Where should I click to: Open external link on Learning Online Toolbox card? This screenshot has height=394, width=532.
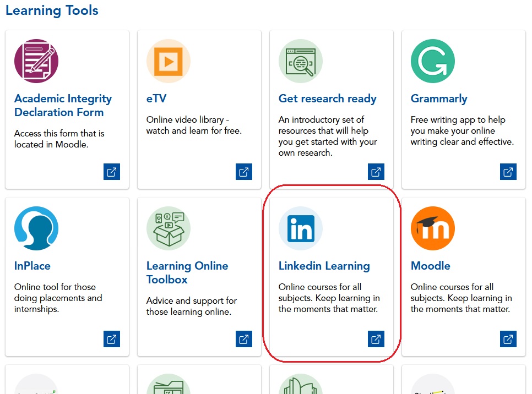click(244, 339)
